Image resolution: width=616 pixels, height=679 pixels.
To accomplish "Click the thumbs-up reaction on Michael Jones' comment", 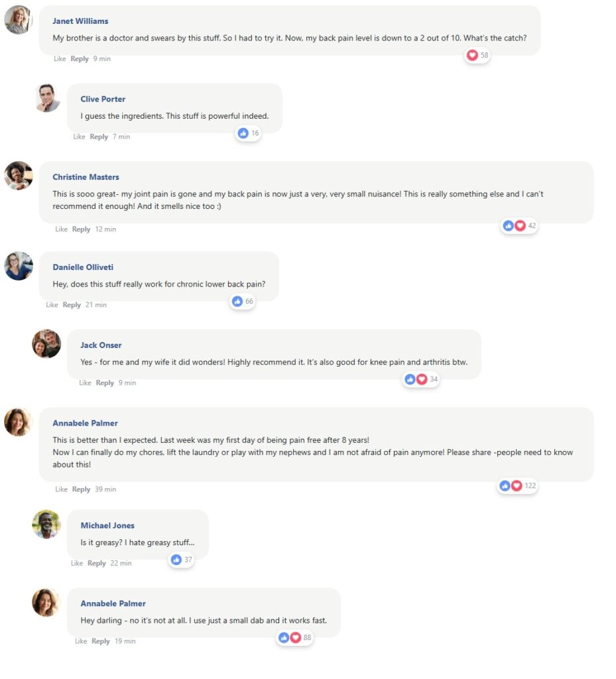I will point(176,560).
